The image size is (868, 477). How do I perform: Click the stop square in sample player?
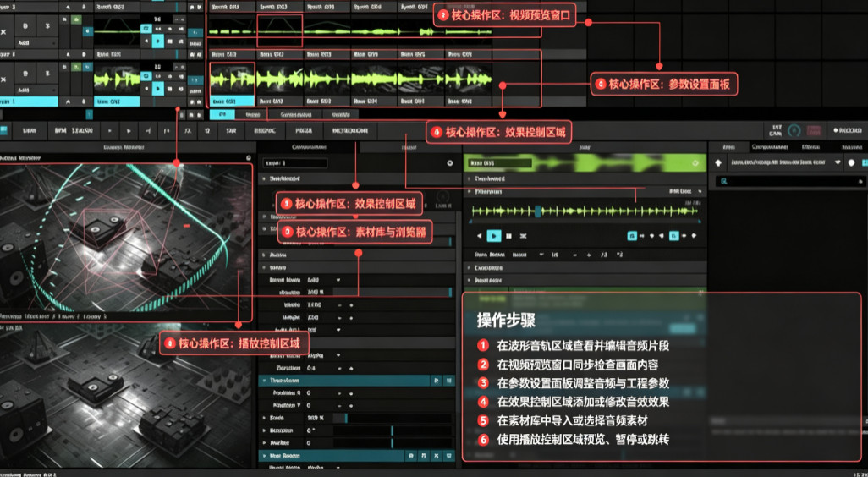508,236
